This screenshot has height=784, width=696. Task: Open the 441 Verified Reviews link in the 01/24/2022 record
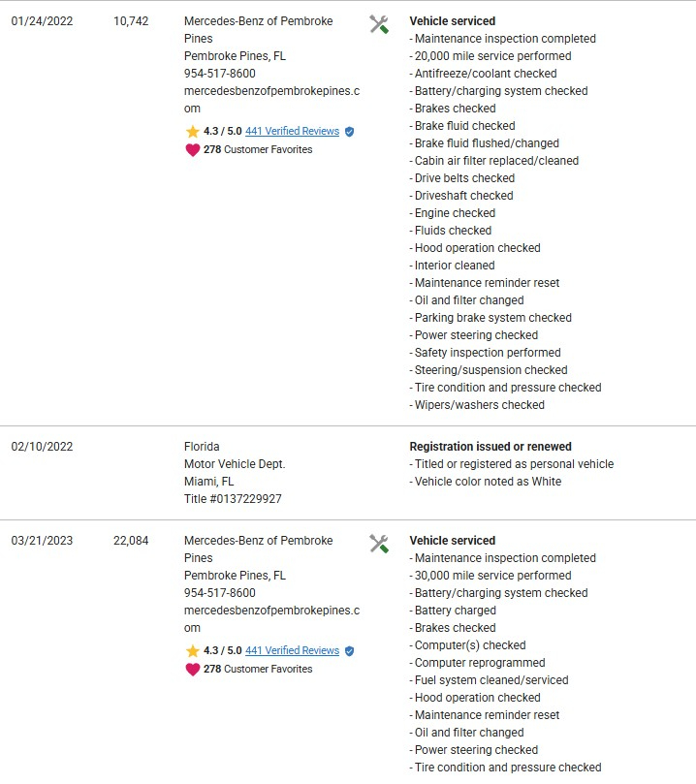click(292, 132)
